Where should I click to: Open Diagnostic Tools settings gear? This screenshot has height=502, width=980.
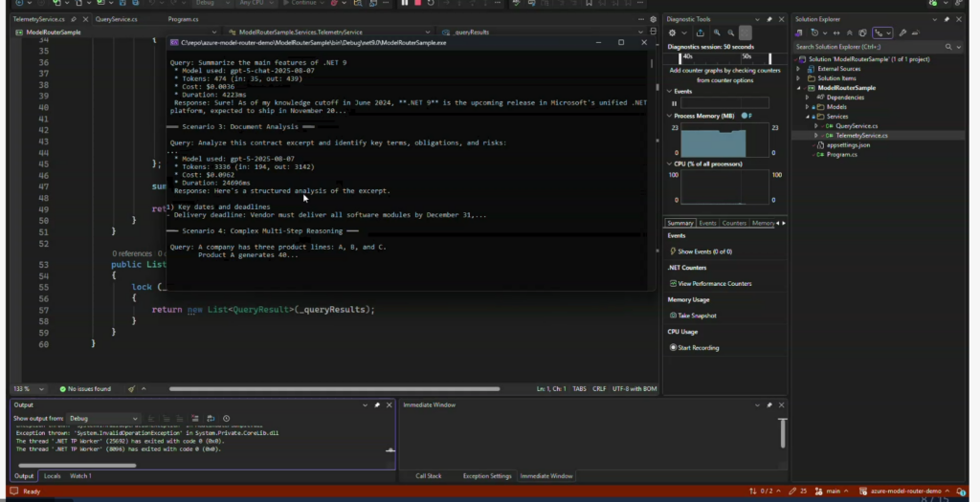[672, 33]
